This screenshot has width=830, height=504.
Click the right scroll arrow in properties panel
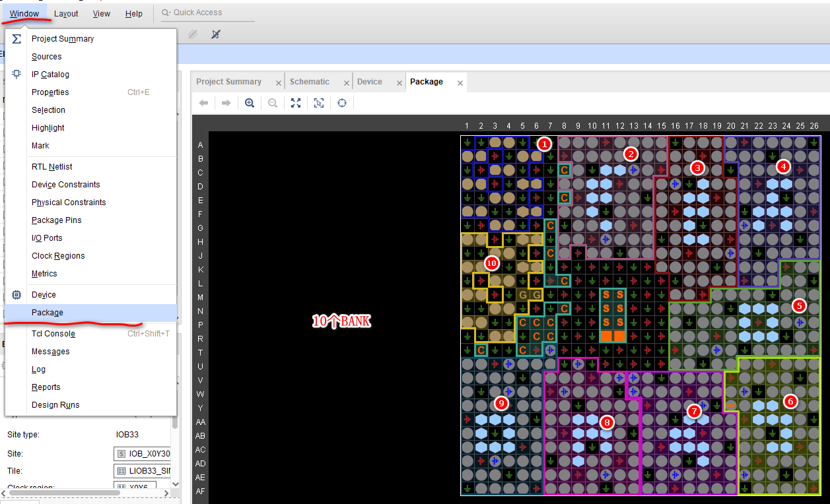coord(165,492)
